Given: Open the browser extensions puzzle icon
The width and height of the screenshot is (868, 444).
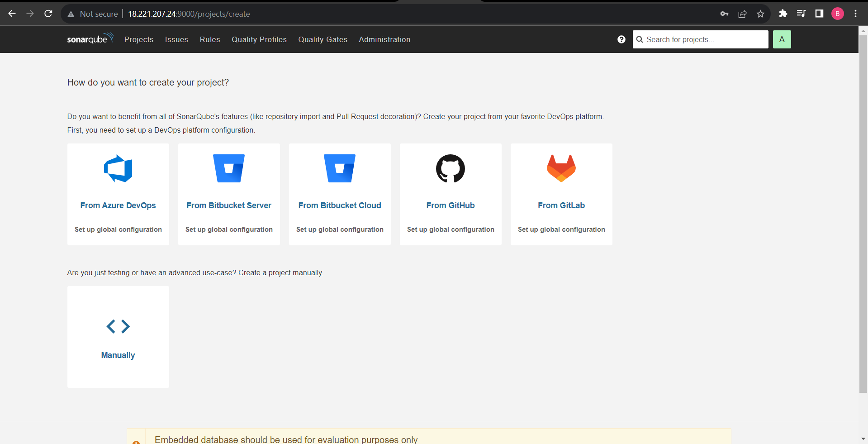Looking at the screenshot, I should click(x=783, y=14).
